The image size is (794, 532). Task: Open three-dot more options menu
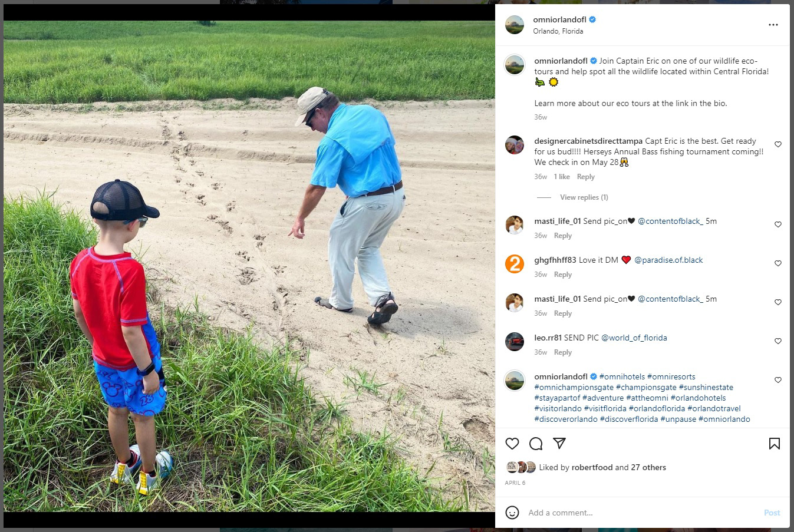(x=773, y=25)
